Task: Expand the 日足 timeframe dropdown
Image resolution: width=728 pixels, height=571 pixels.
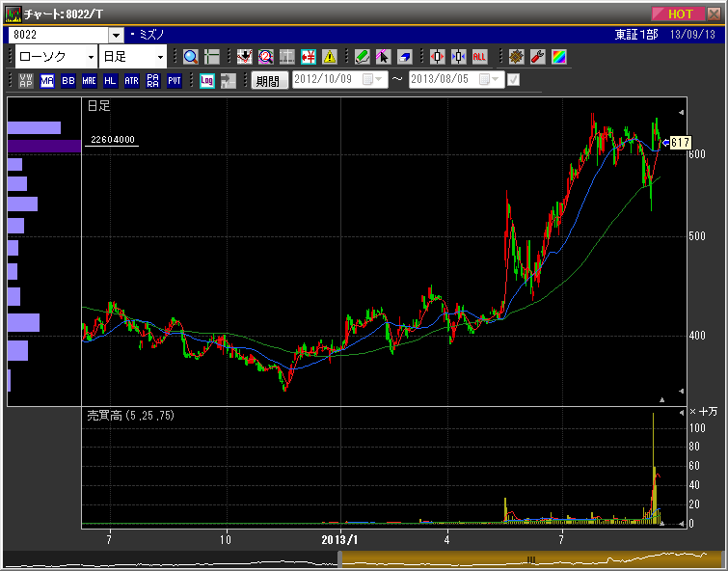Action: tap(160, 57)
